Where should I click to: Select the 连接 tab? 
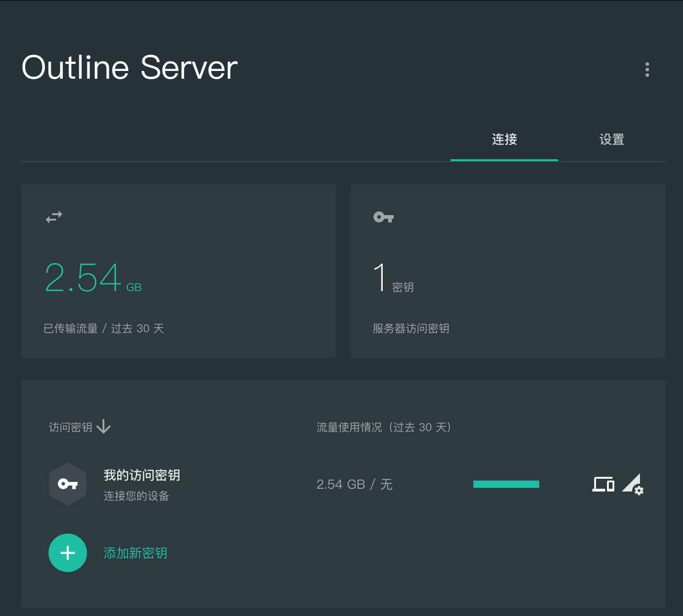(504, 140)
